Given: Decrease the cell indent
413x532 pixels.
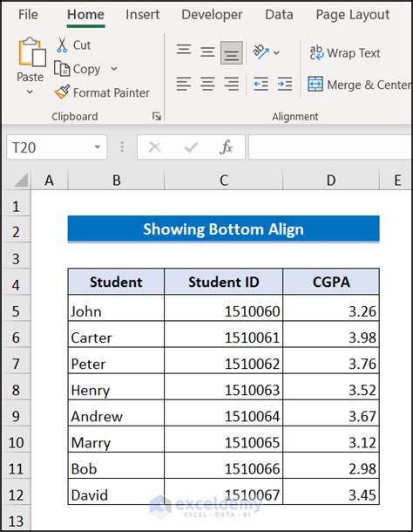Looking at the screenshot, I should [261, 84].
